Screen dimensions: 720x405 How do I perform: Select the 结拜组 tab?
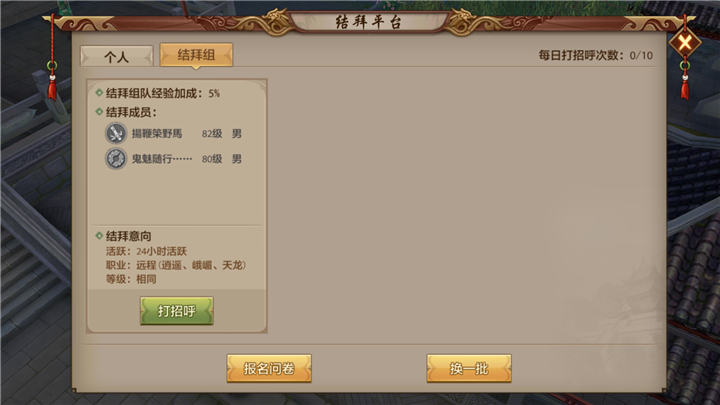tap(196, 55)
